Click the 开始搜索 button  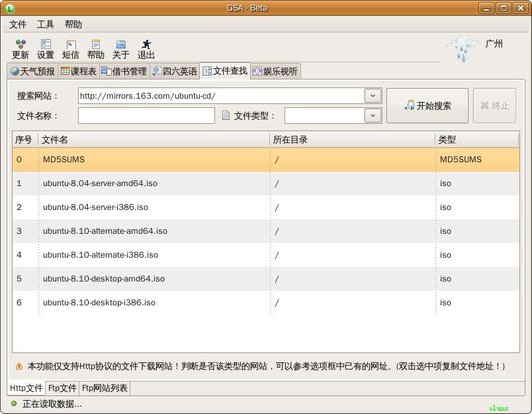(427, 105)
